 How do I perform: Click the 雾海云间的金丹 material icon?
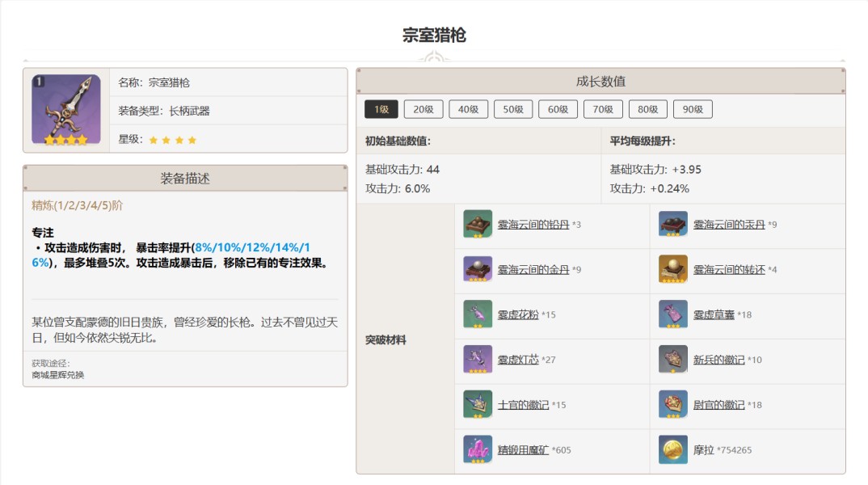[x=478, y=269]
